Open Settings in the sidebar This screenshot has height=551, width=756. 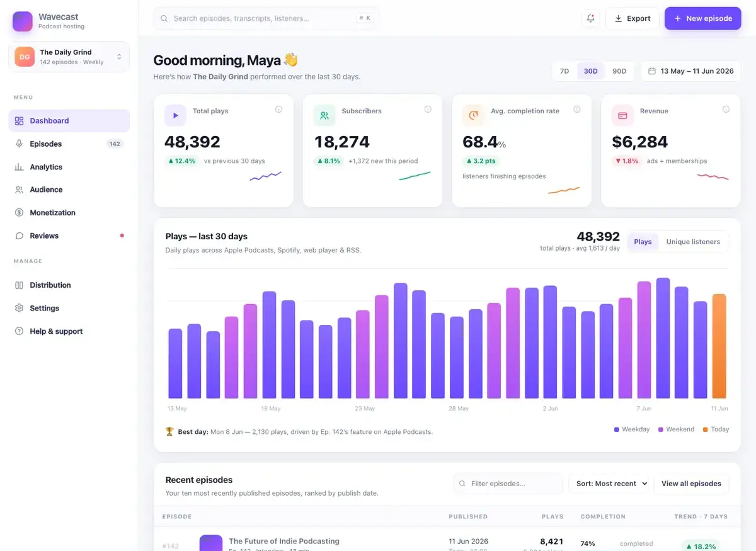pos(69,308)
